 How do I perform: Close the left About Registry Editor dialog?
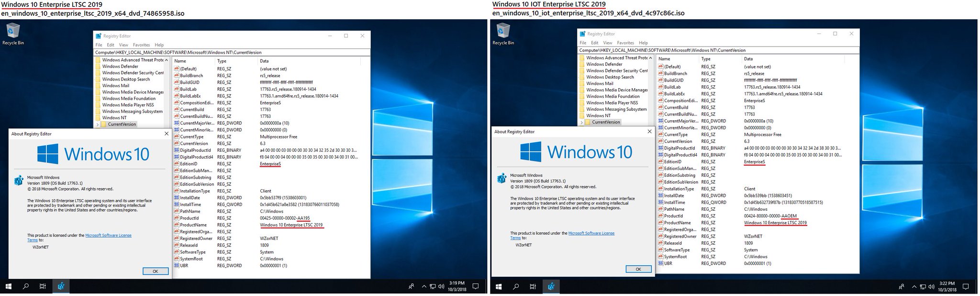point(166,134)
